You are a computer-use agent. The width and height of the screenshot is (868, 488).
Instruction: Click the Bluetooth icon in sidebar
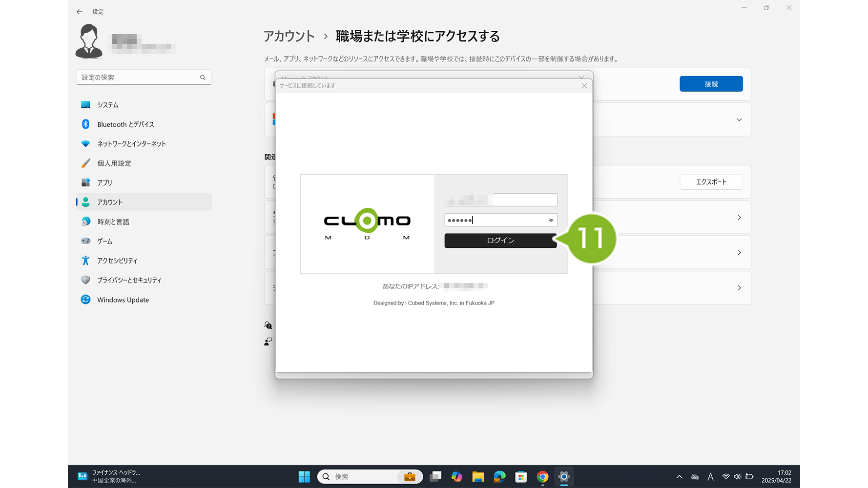(85, 124)
